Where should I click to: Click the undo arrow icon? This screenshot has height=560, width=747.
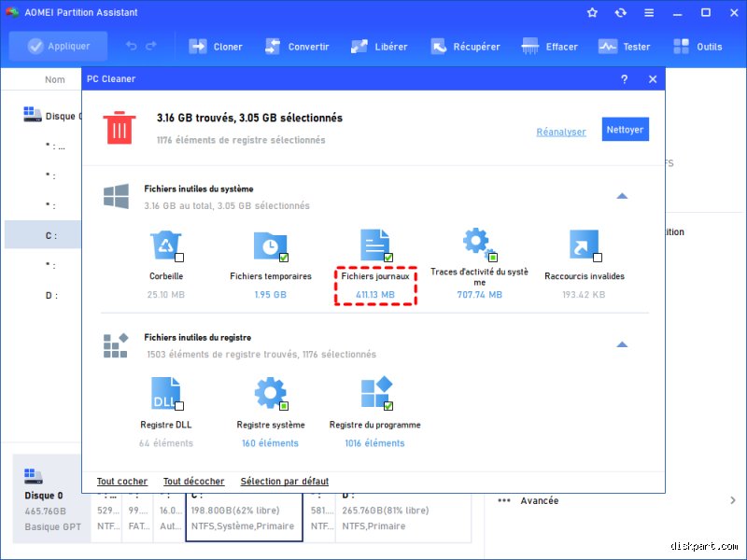tap(132, 46)
